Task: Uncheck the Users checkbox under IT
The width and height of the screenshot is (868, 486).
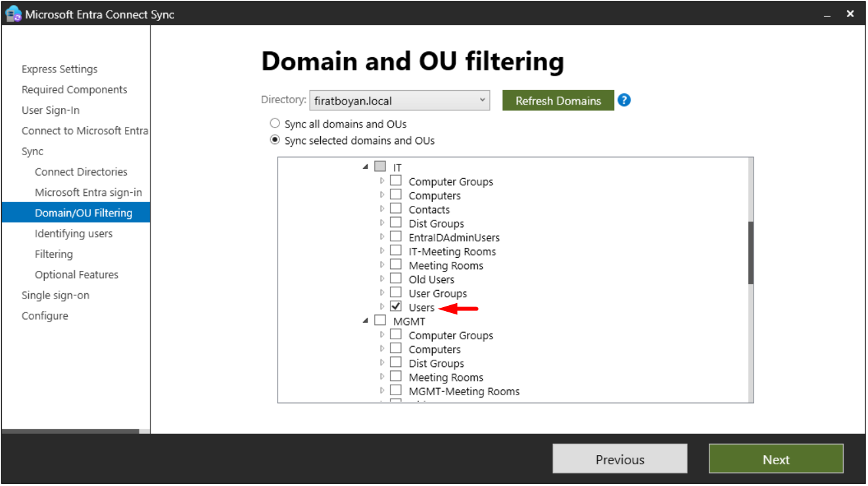Action: click(x=396, y=306)
